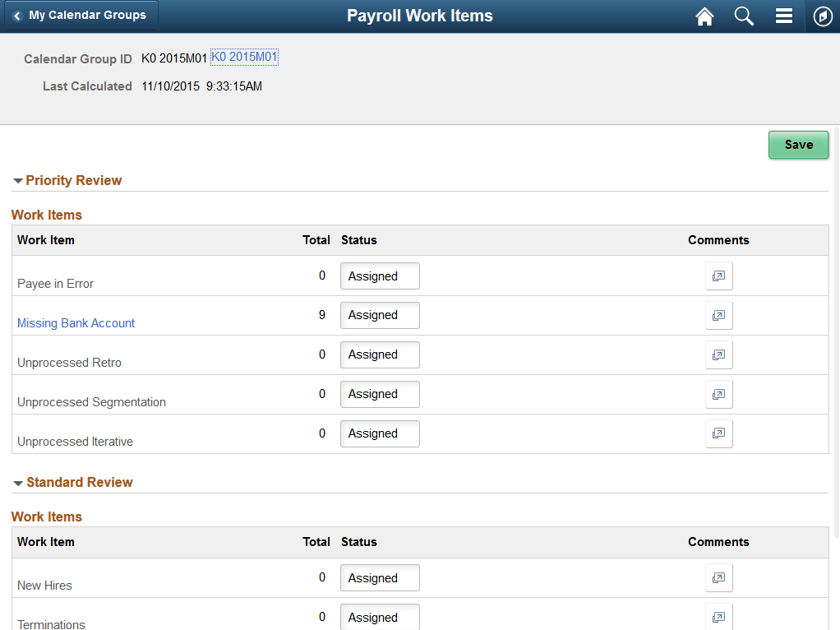Click the Status field for Unprocessed Iterative

point(380,433)
